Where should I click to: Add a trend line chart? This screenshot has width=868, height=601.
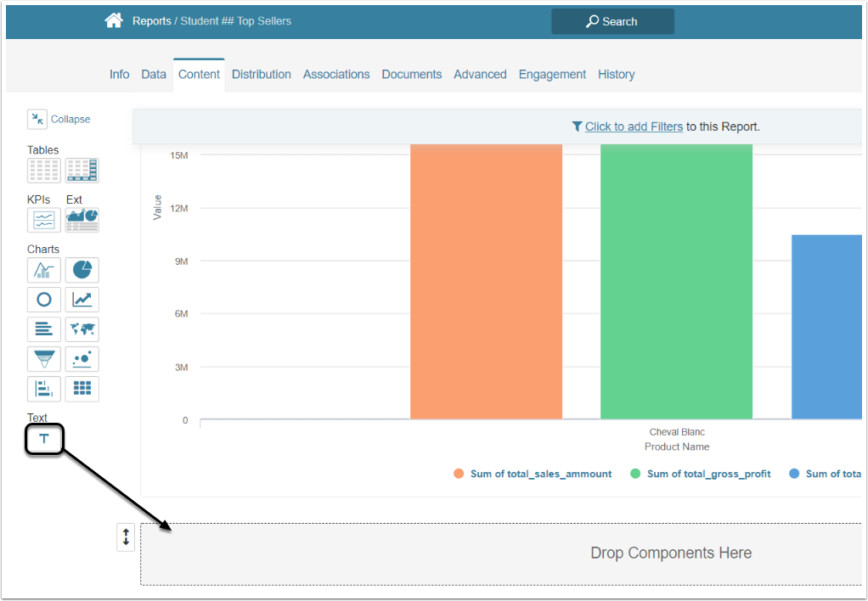82,300
